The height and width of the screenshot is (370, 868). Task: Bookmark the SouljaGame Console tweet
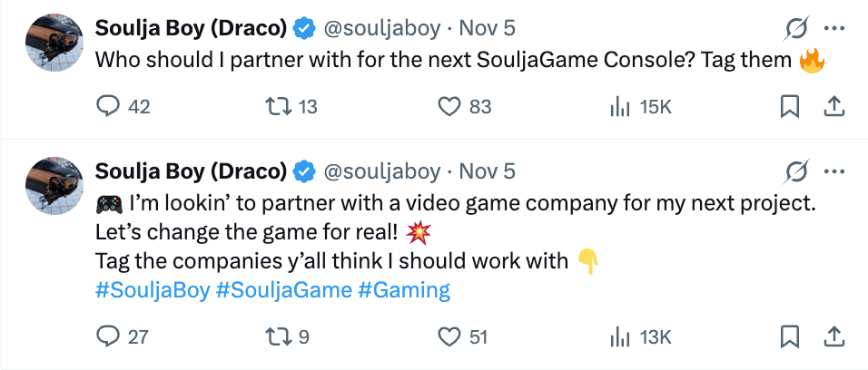pyautogui.click(x=790, y=107)
